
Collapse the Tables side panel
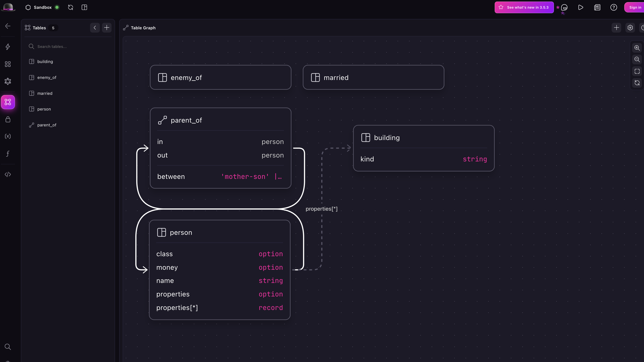[95, 27]
